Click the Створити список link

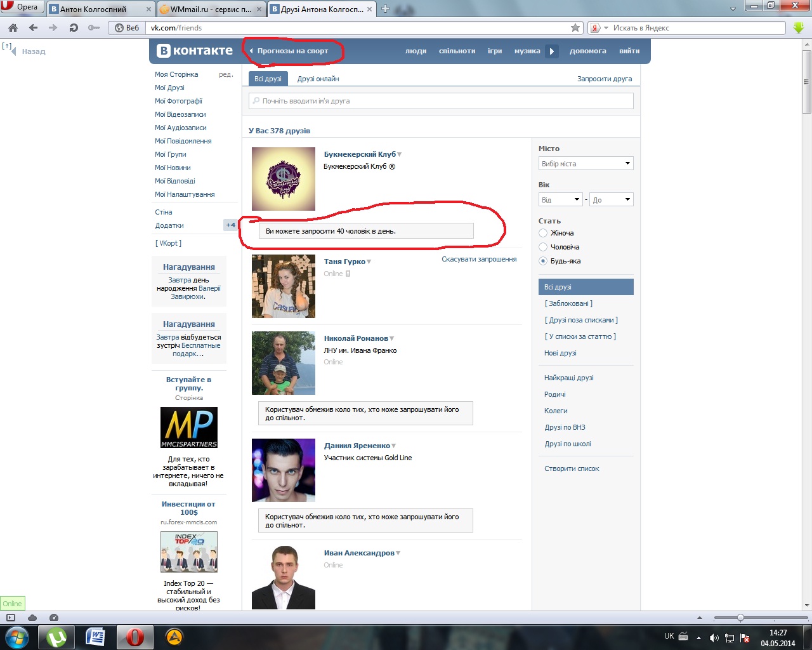click(x=572, y=468)
